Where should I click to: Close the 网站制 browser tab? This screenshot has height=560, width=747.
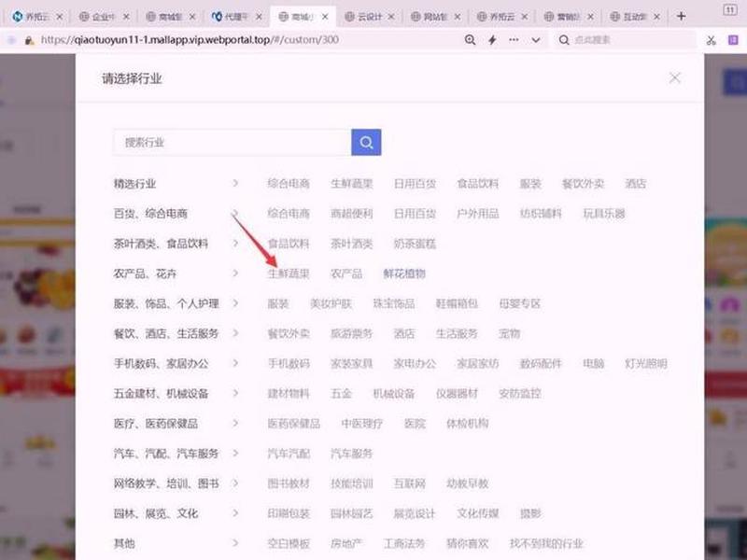(458, 17)
